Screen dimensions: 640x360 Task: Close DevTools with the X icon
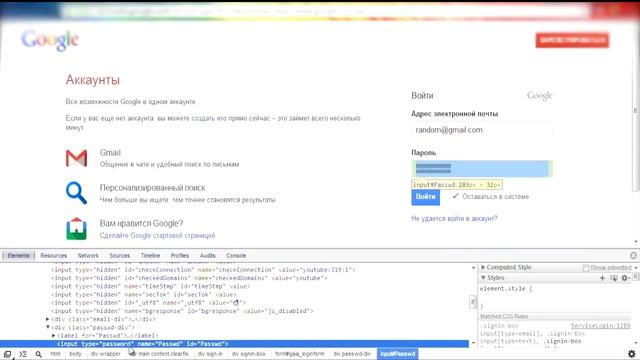(633, 256)
